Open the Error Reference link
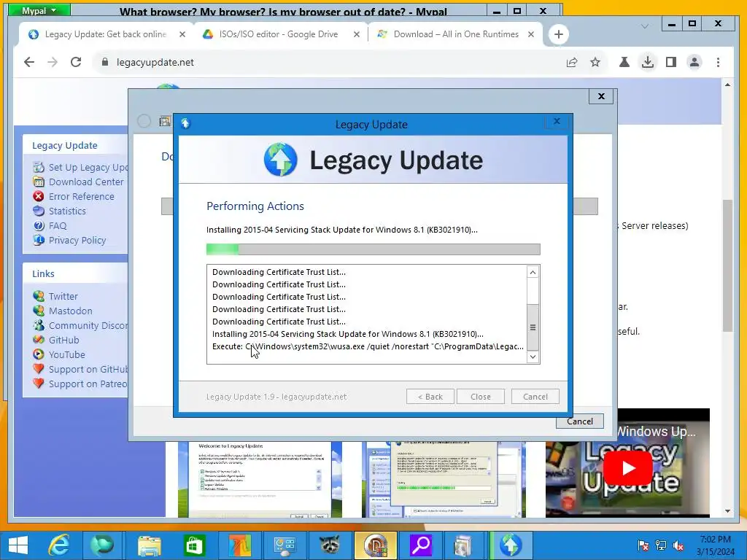Viewport: 747px width, 560px height. 82,196
